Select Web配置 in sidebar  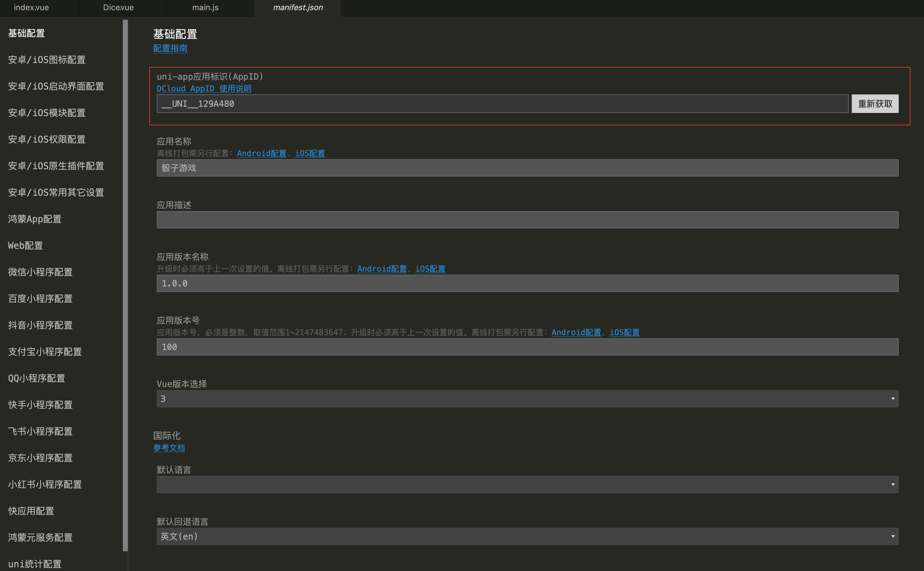click(25, 245)
